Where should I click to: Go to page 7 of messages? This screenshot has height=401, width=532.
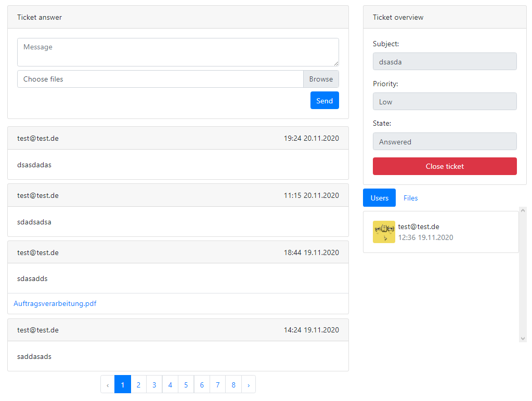pos(217,384)
